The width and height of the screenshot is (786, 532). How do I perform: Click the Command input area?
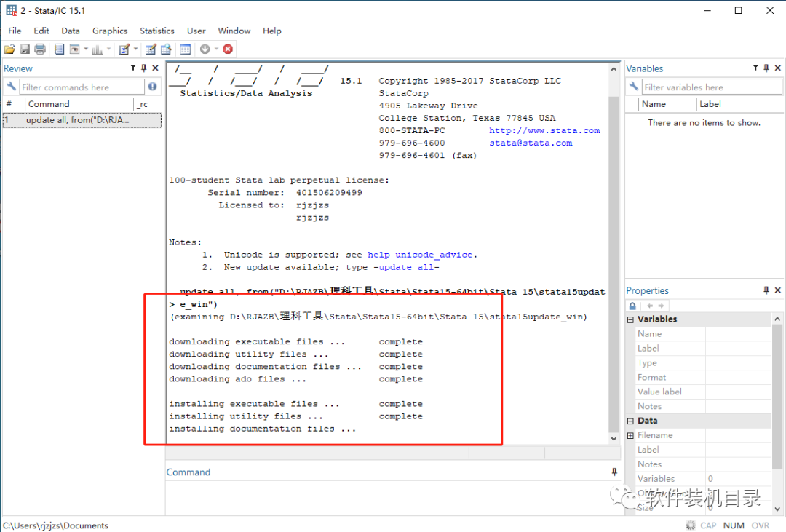(392, 498)
